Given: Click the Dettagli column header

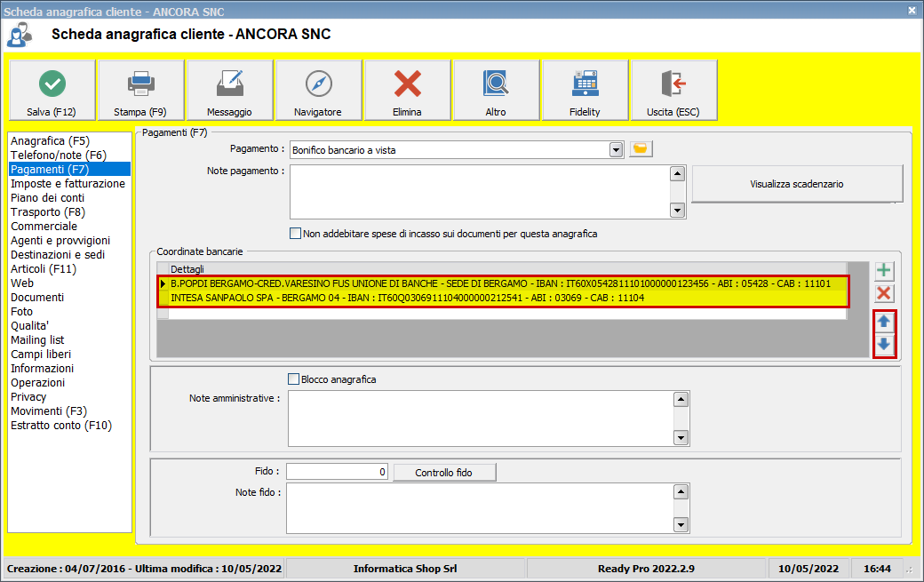Looking at the screenshot, I should [507, 269].
